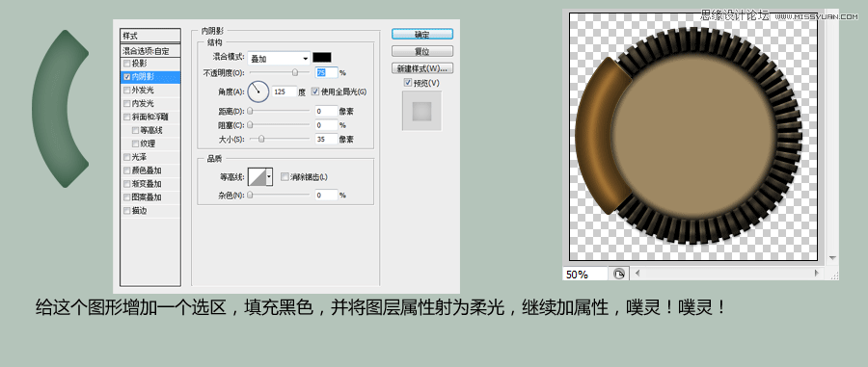Click the document status icon beside 50%
This screenshot has height=367, width=868.
click(x=619, y=274)
